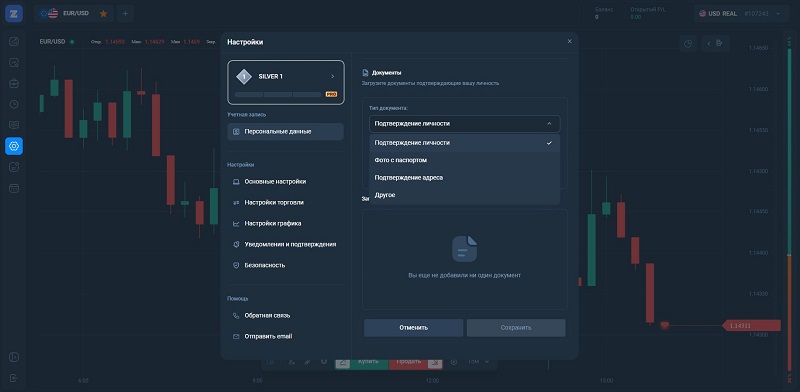Select Подтверждение личности dropdown option
The image size is (800, 392).
click(x=464, y=143)
